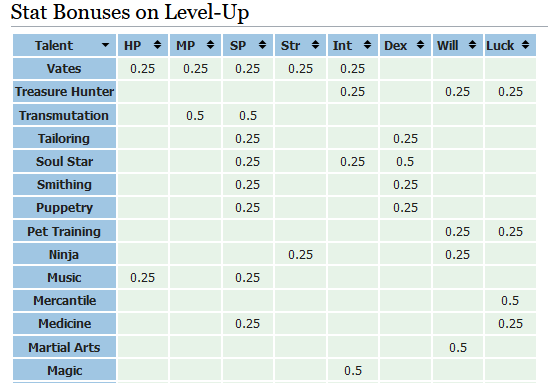Open the Treasure Hunter talent row
Screen dimensions: 548x383
(64, 92)
